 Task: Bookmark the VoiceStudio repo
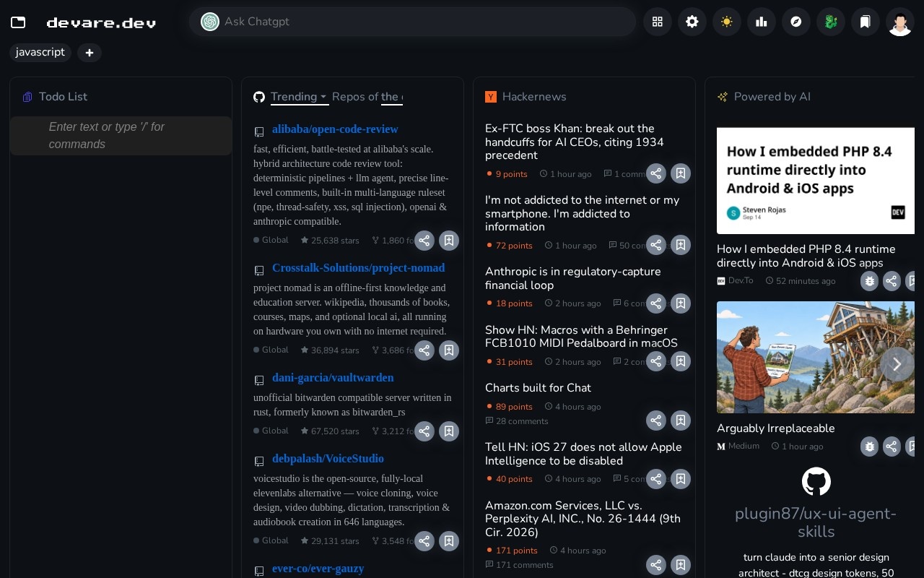pyautogui.click(x=449, y=541)
